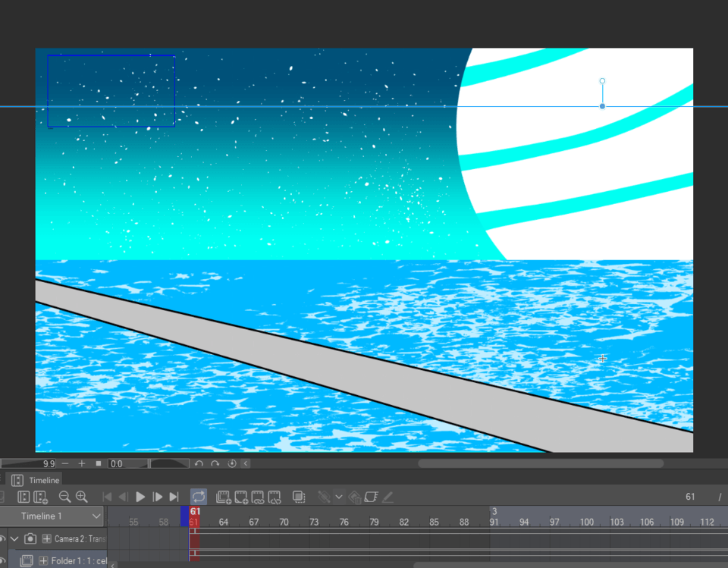
Task: Expand Folder 1 keyframe plus box
Action: click(43, 561)
